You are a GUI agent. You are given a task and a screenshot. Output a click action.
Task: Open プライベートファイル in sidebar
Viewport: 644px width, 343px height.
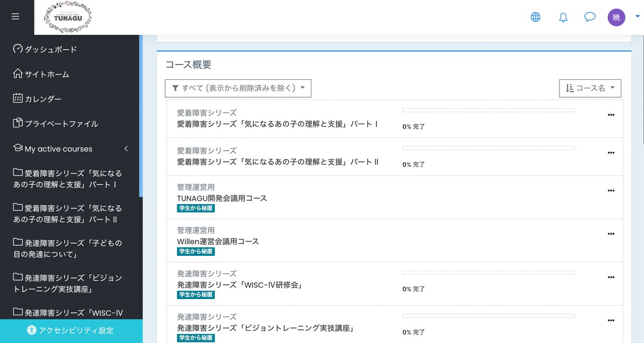(55, 124)
